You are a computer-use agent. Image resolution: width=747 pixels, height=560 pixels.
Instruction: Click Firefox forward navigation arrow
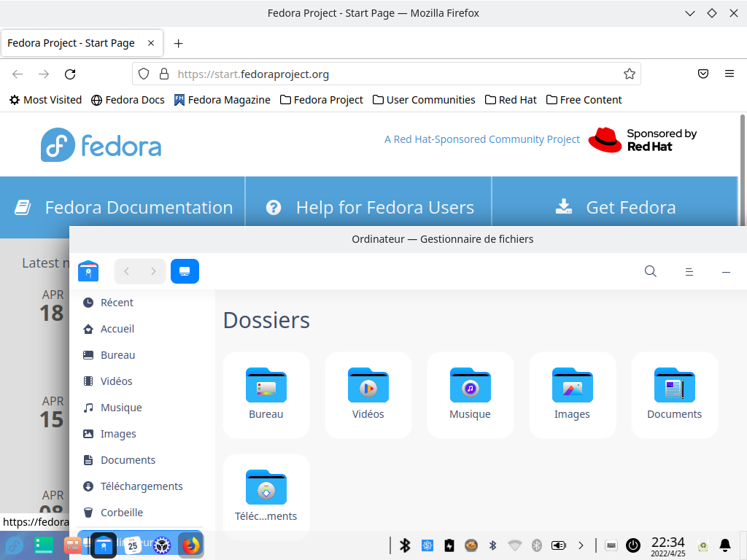coord(44,74)
